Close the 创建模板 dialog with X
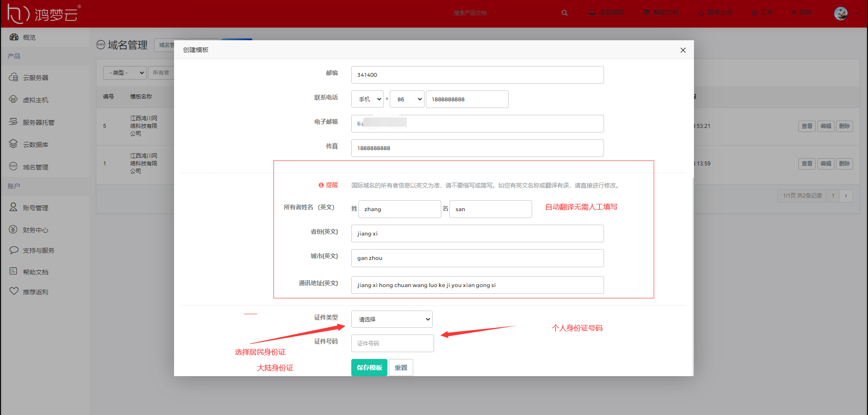Viewport: 868px width, 415px height. 683,50
